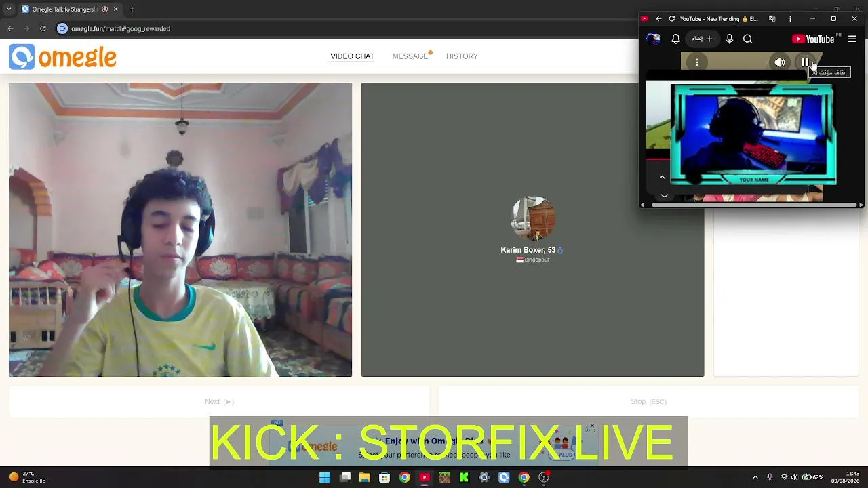This screenshot has height=488, width=868.
Task: Show hidden system tray icons
Action: (x=755, y=478)
